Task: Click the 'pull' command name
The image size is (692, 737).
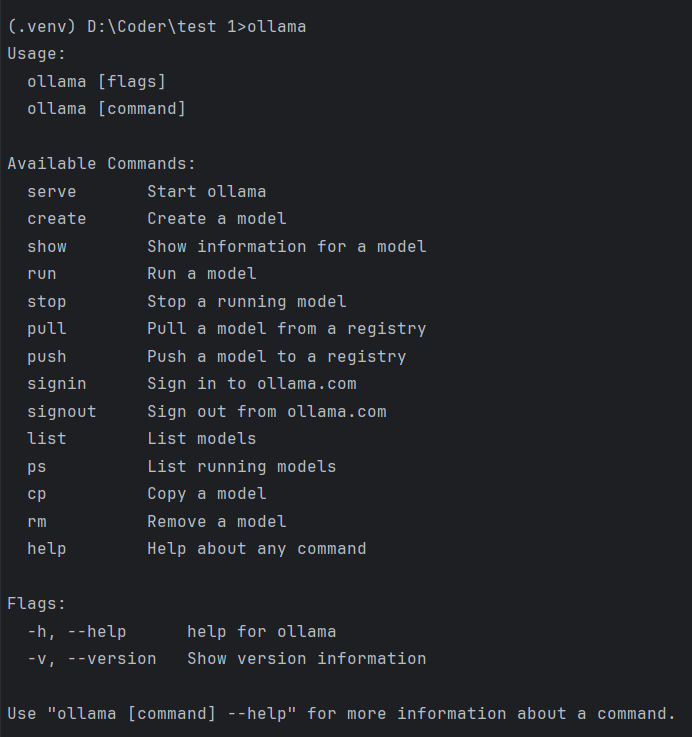Action: [47, 328]
